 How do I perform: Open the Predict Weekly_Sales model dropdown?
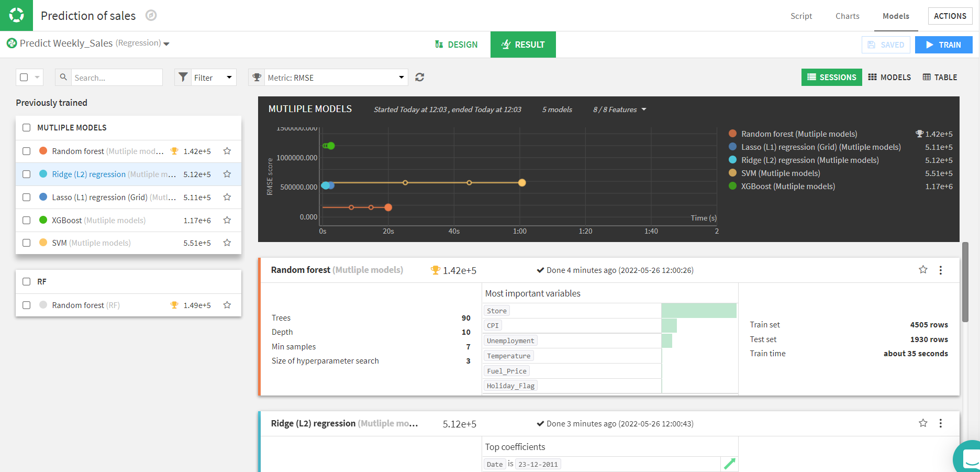pos(166,44)
